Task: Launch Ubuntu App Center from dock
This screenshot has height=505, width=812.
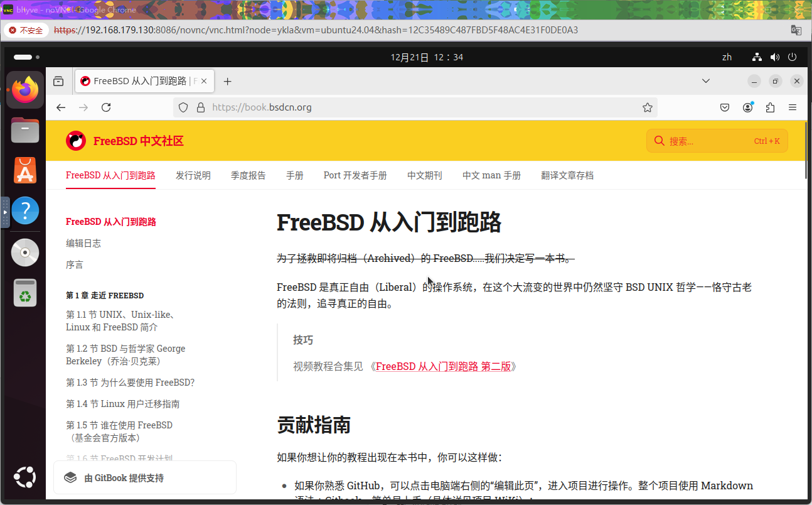Action: pyautogui.click(x=25, y=171)
